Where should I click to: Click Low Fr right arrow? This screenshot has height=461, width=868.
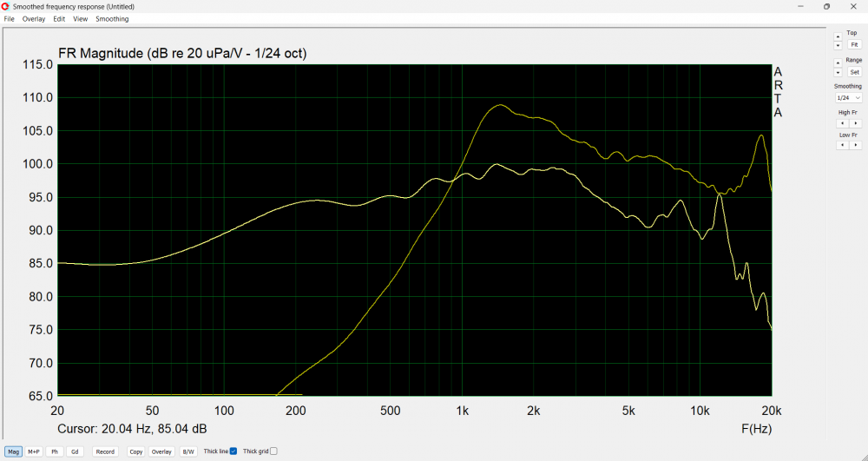tap(856, 145)
